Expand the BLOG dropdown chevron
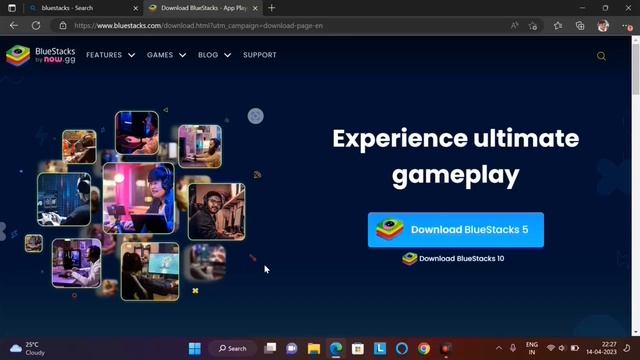The width and height of the screenshot is (640, 360). click(x=227, y=55)
